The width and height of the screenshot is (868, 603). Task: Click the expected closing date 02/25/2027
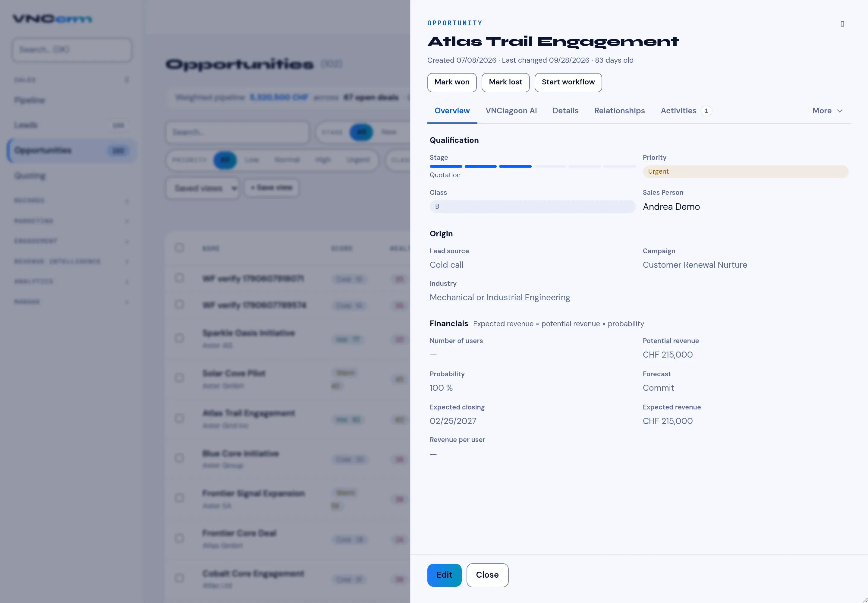click(453, 421)
